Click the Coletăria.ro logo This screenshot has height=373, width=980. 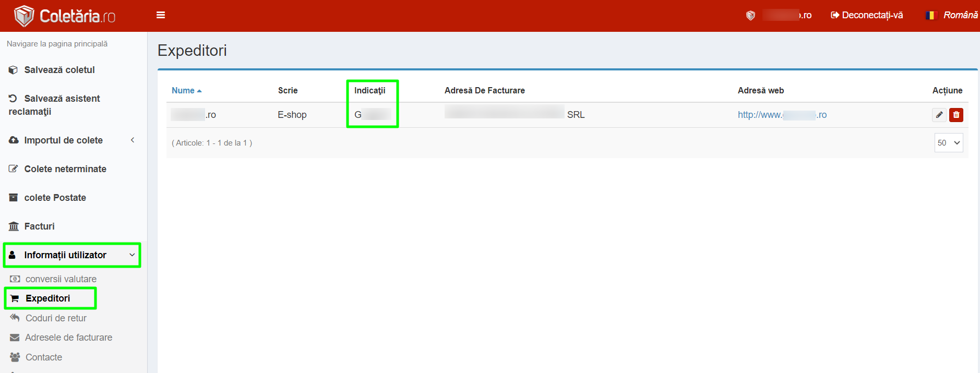65,16
